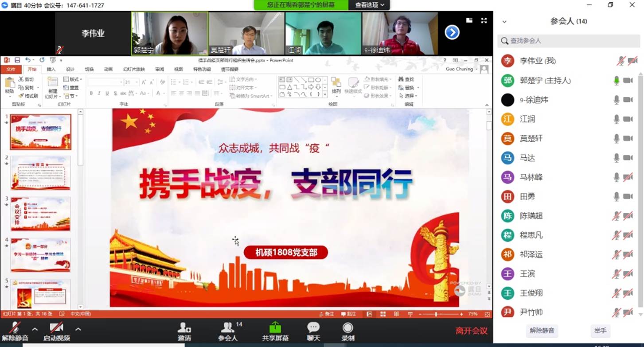Click the red 离开会议 button
Viewport: 644px width, 347px height.
[471, 331]
